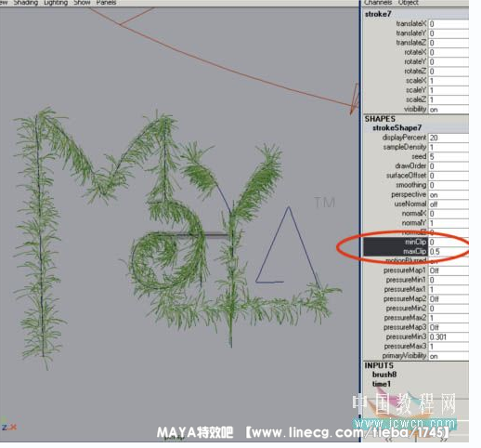Image resolution: width=481 pixels, height=448 pixels.
Task: Click the visibility value showing on
Action: (448, 110)
